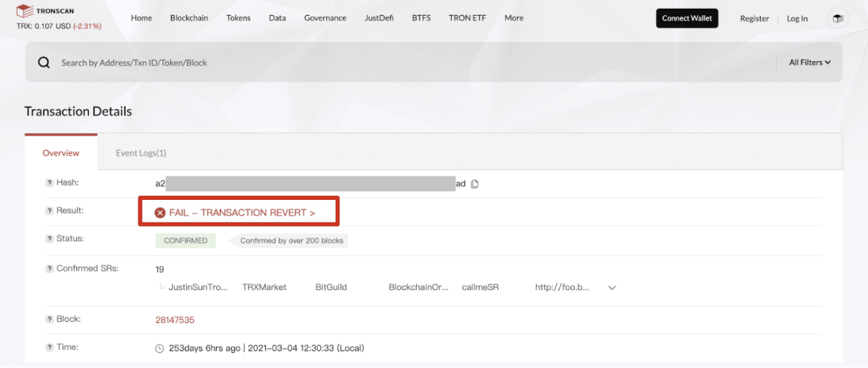
Task: Open the More navigation menu
Action: (x=514, y=18)
